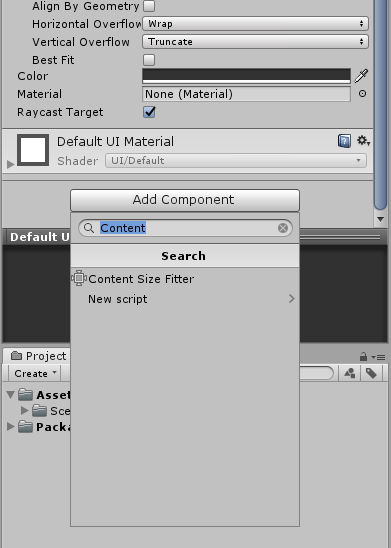
Task: Open the material settings gear menu
Action: pos(363,141)
